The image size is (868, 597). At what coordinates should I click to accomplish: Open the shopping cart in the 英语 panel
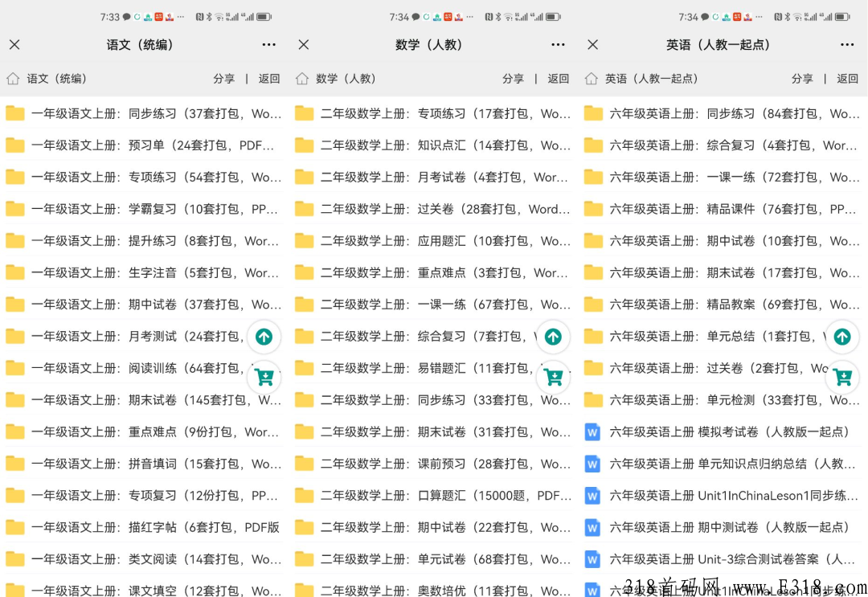point(842,378)
